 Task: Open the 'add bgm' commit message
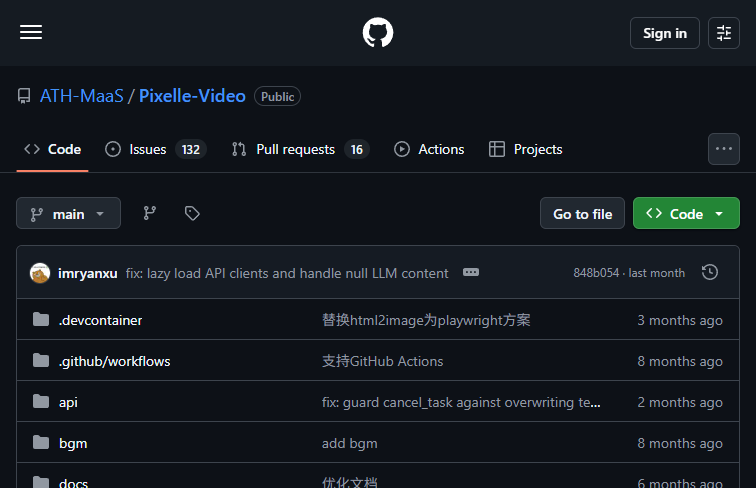point(350,443)
